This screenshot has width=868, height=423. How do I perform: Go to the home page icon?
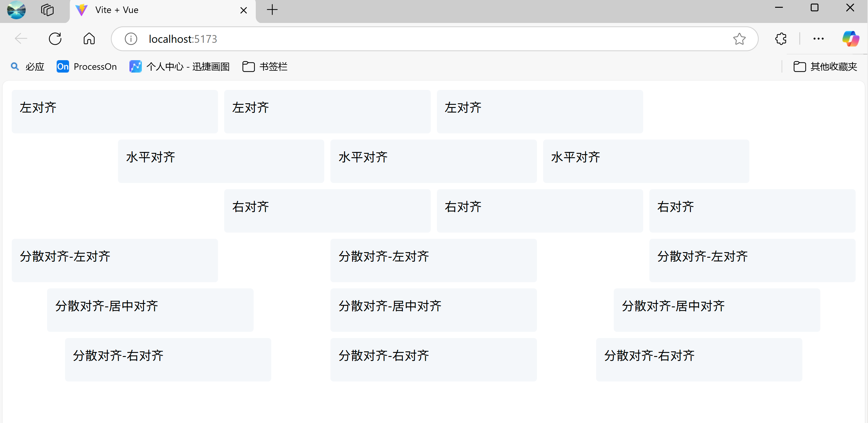(89, 39)
